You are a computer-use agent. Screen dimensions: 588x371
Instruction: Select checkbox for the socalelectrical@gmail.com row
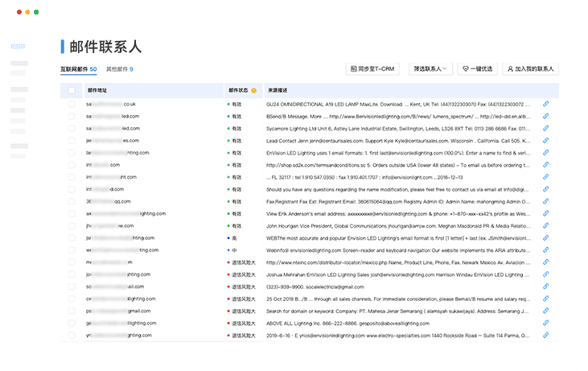72,286
